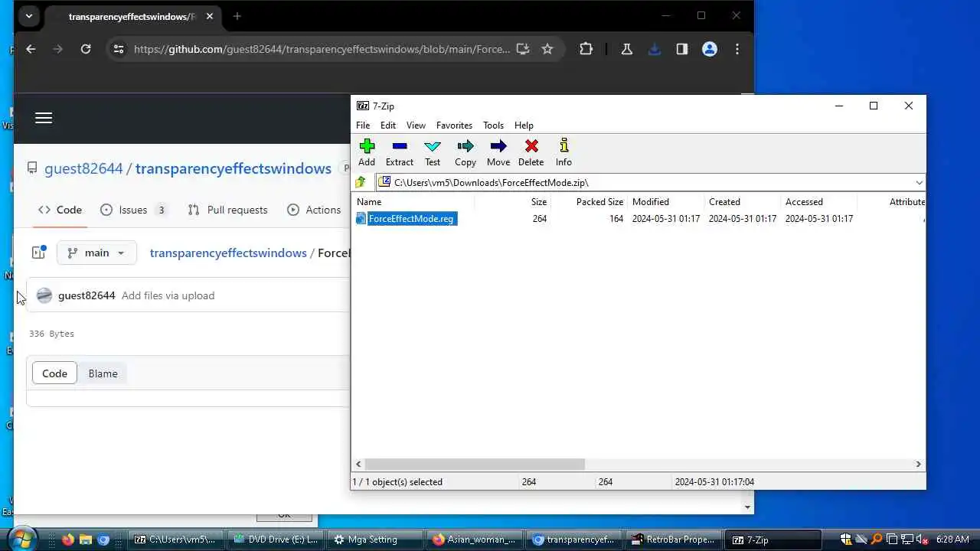
Task: Click the Extract toolbar icon in 7-Zip
Action: pyautogui.click(x=400, y=152)
